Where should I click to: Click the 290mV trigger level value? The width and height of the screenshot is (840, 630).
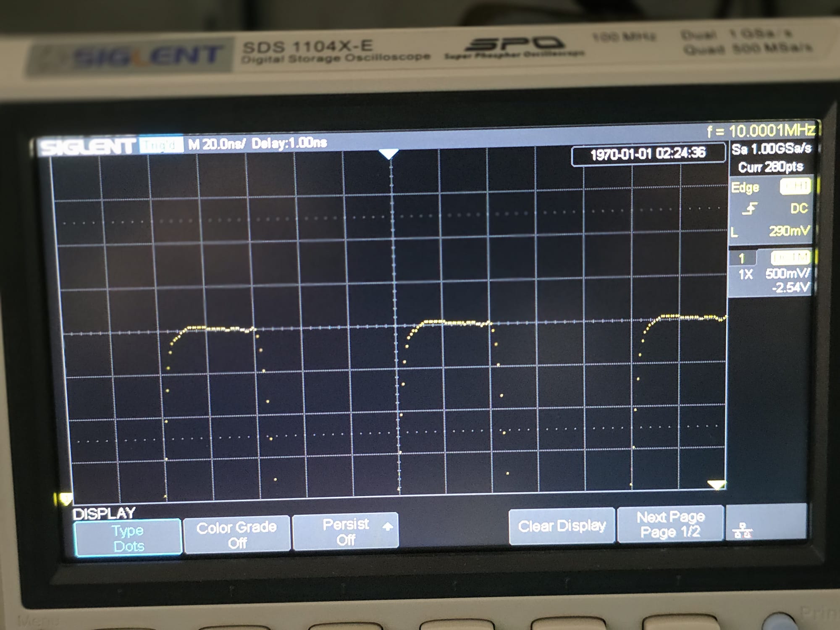click(x=789, y=231)
